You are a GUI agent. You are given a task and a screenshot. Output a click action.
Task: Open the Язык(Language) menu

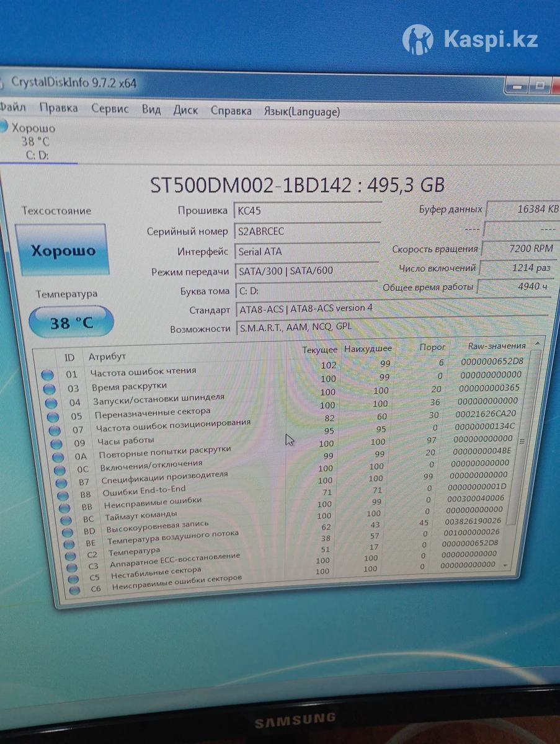pos(301,112)
